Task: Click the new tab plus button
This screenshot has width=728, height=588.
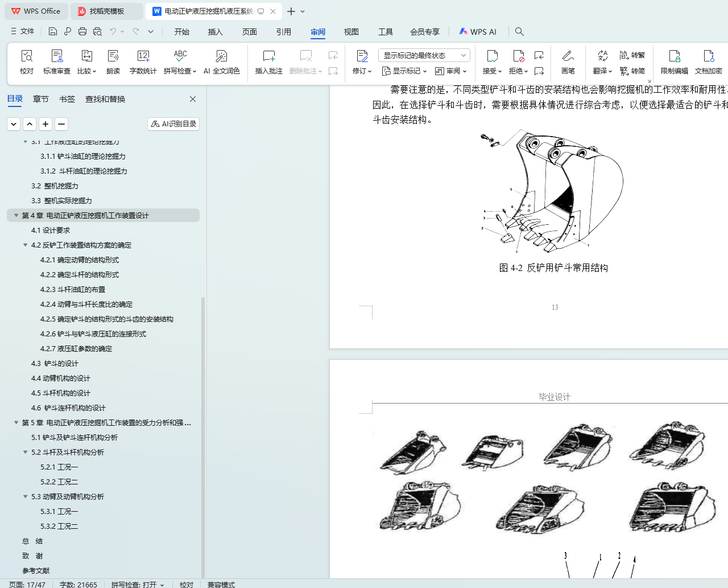Action: (291, 11)
